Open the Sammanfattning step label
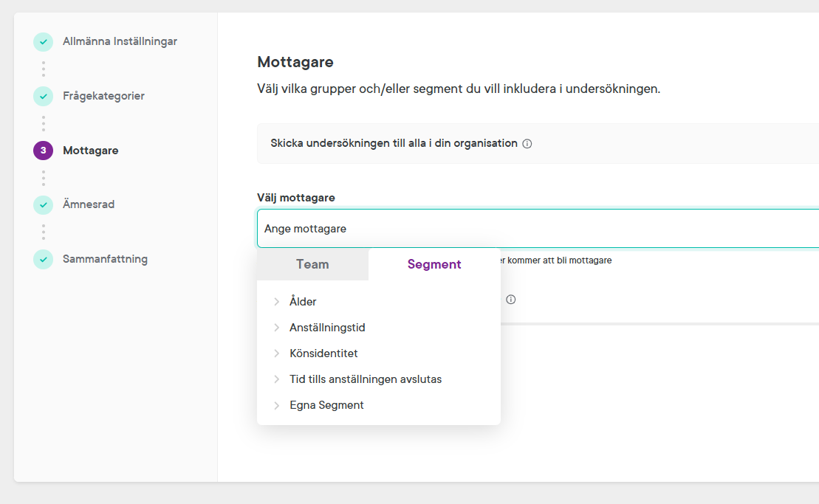Image resolution: width=819 pixels, height=504 pixels. tap(105, 259)
